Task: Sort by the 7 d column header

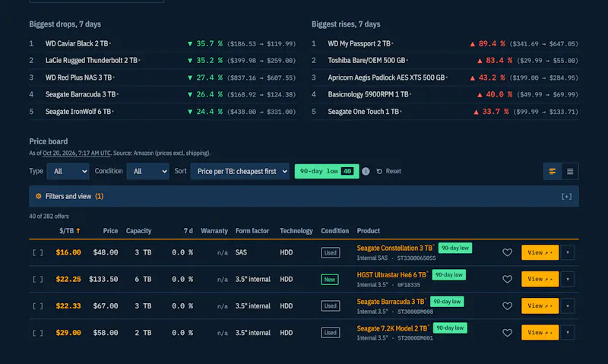Action: pos(188,231)
